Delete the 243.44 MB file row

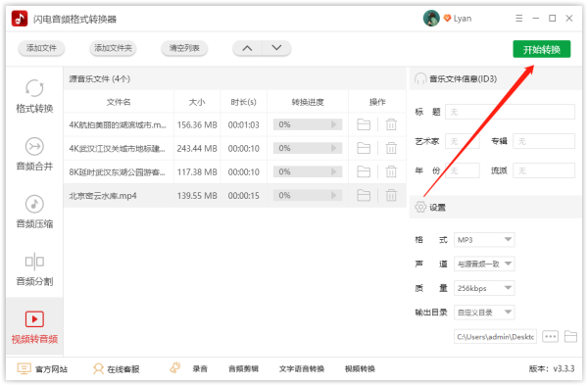coord(391,148)
